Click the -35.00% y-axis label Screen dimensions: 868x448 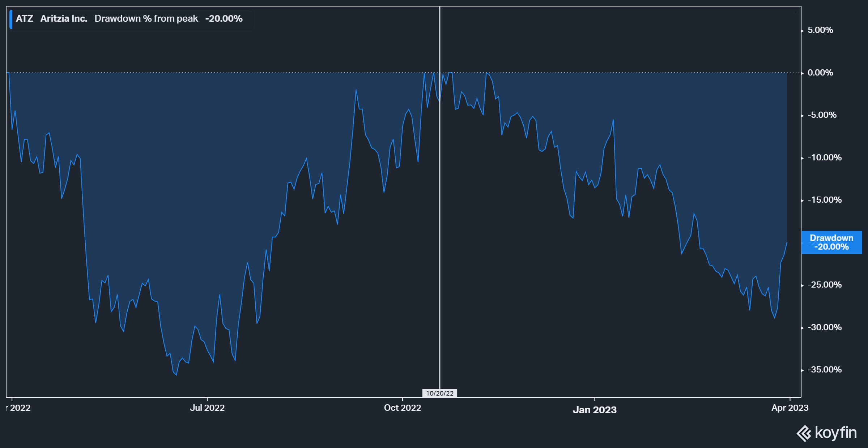point(825,370)
